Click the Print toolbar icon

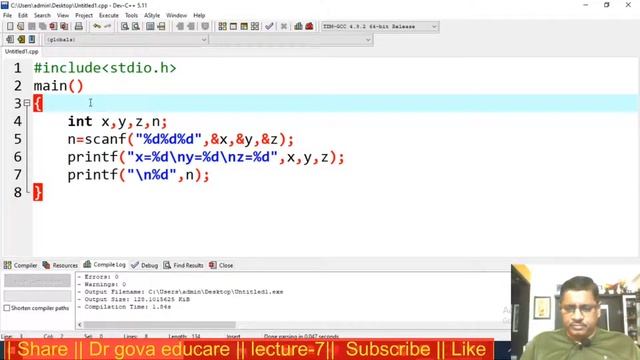click(x=78, y=27)
